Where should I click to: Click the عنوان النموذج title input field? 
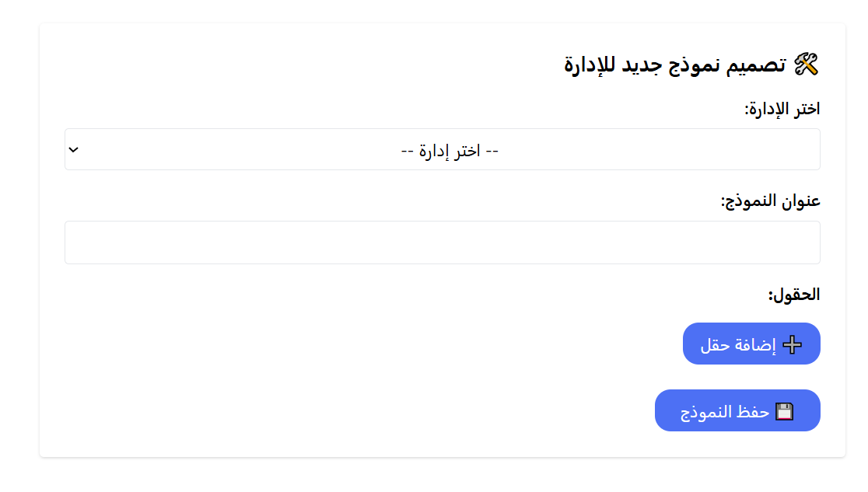[x=442, y=242]
